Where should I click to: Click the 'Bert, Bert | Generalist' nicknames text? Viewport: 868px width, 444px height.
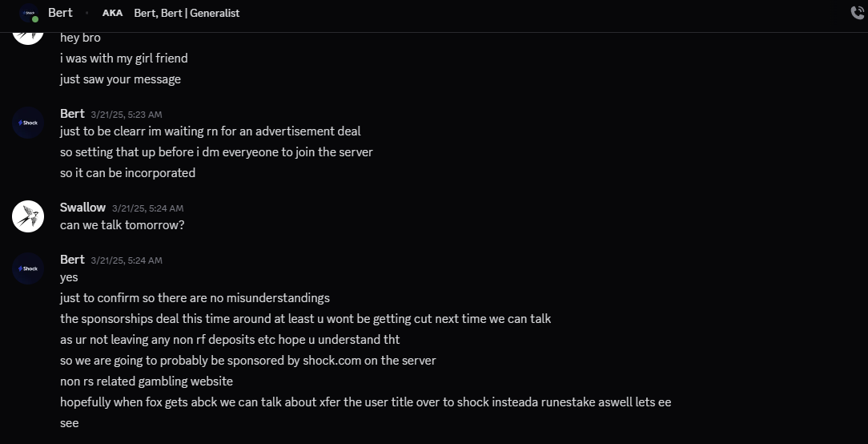pyautogui.click(x=187, y=13)
